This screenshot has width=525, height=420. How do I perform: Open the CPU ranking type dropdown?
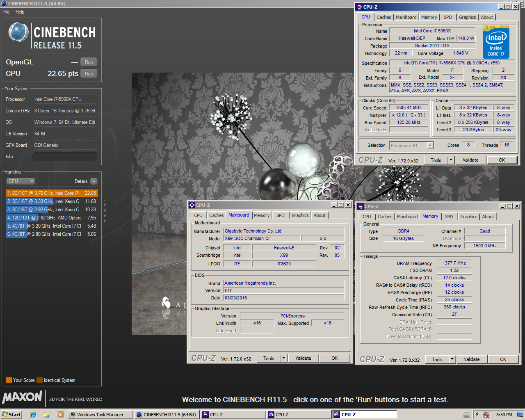(x=21, y=181)
